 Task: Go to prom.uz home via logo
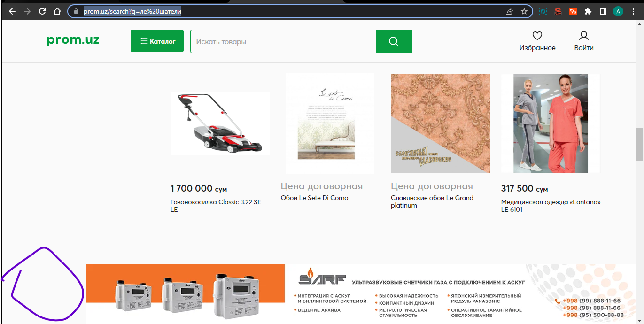tap(73, 40)
